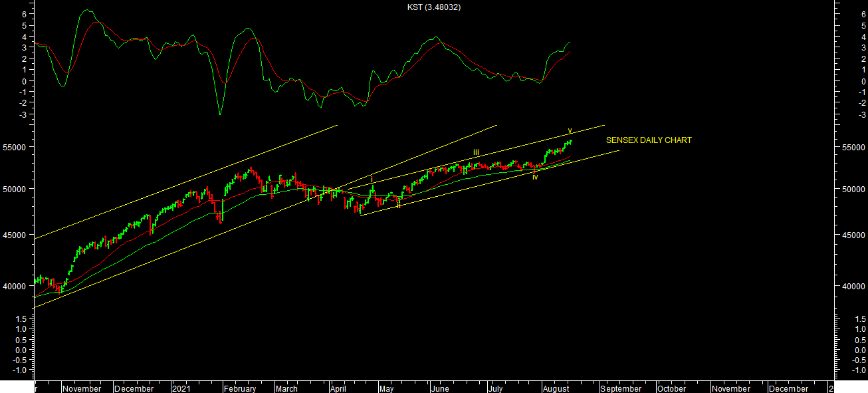This screenshot has width=868, height=393.
Task: Select the June label on time axis
Action: [x=439, y=388]
